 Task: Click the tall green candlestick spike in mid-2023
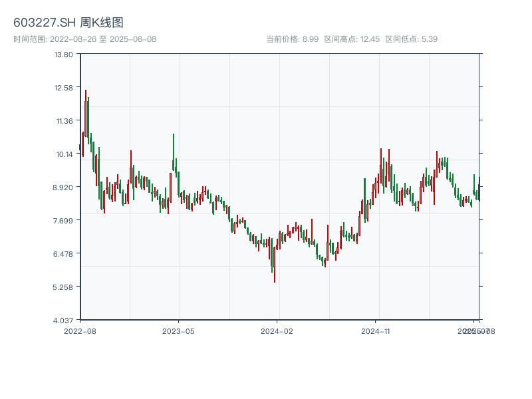174,152
